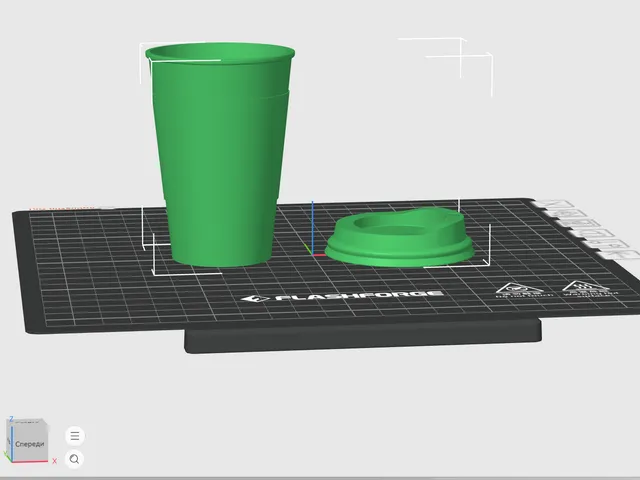Select the green lid model
This screenshot has height=480, width=640.
pyautogui.click(x=400, y=238)
